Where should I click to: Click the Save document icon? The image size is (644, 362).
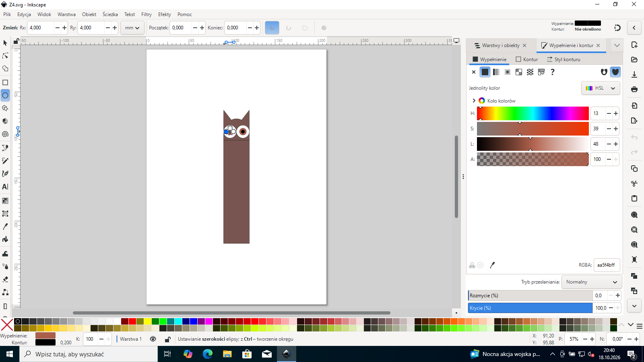(x=634, y=74)
